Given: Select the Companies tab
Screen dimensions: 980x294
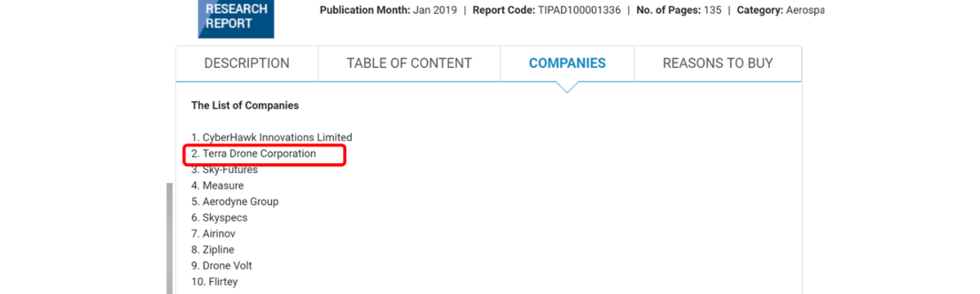Looking at the screenshot, I should 567,64.
